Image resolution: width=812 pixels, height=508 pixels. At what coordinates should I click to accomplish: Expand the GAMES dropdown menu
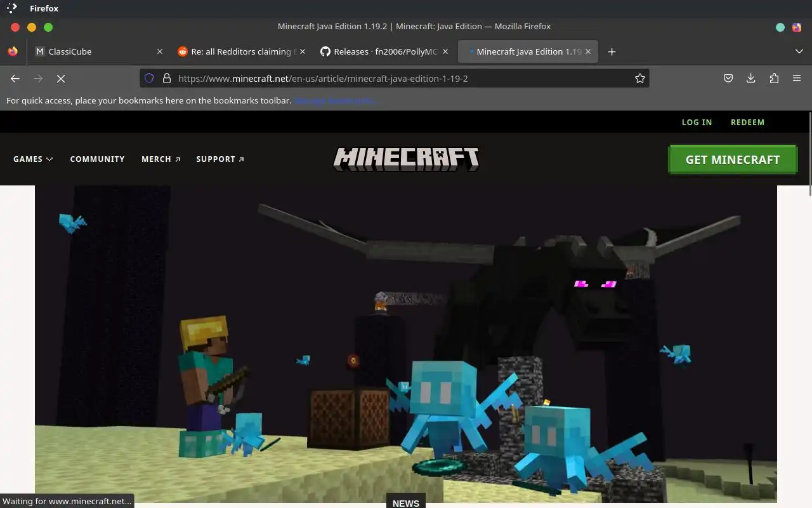[33, 159]
